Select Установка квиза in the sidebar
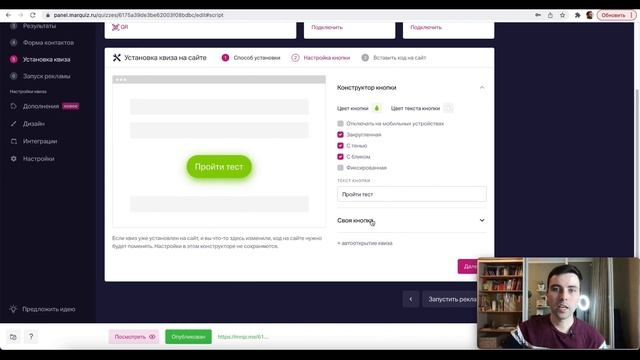 pyautogui.click(x=46, y=59)
